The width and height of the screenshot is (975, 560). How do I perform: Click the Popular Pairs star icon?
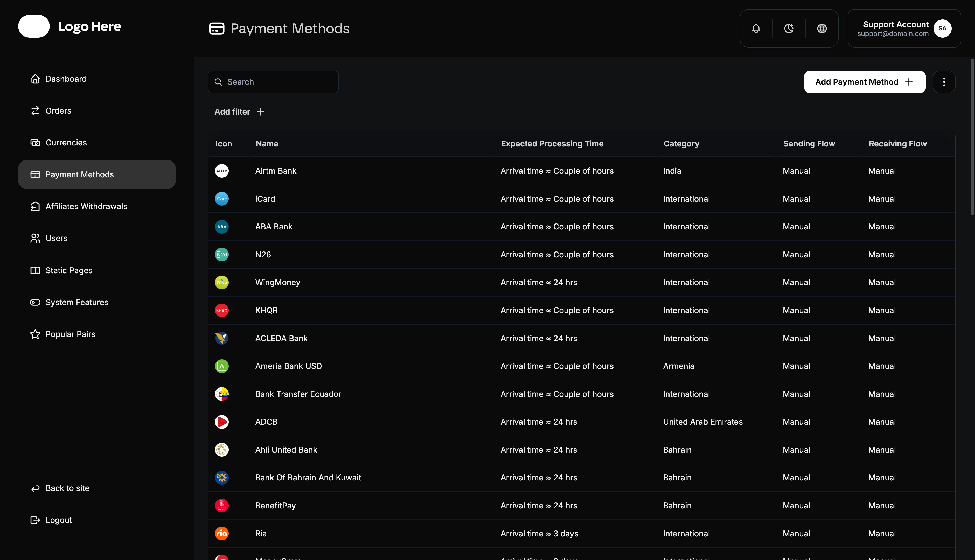coord(35,334)
